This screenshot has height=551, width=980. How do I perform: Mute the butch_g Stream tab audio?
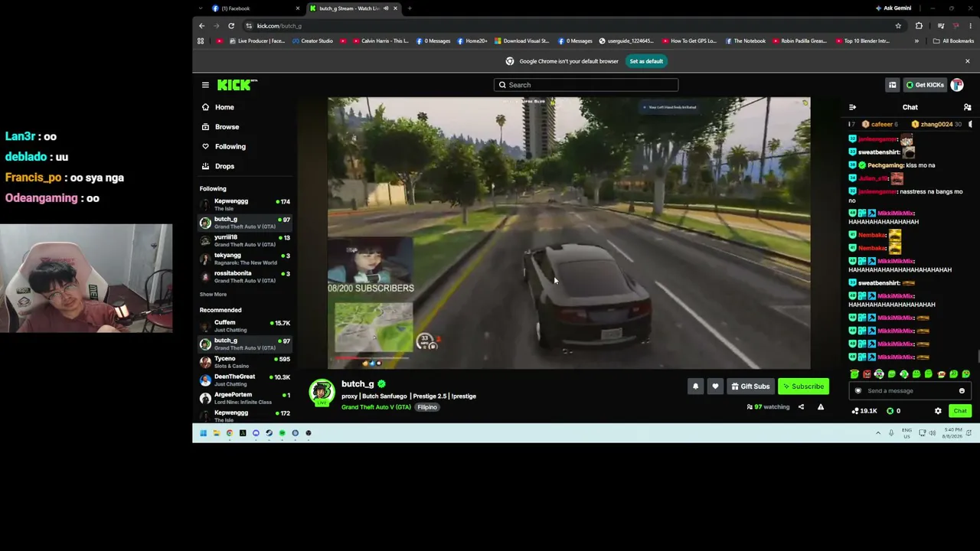tap(386, 8)
